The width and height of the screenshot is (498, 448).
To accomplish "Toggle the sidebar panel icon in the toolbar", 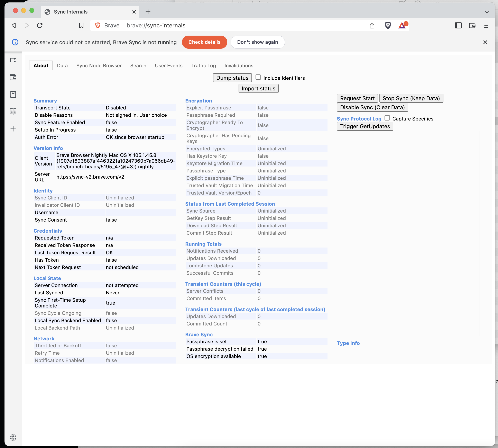I will [458, 25].
